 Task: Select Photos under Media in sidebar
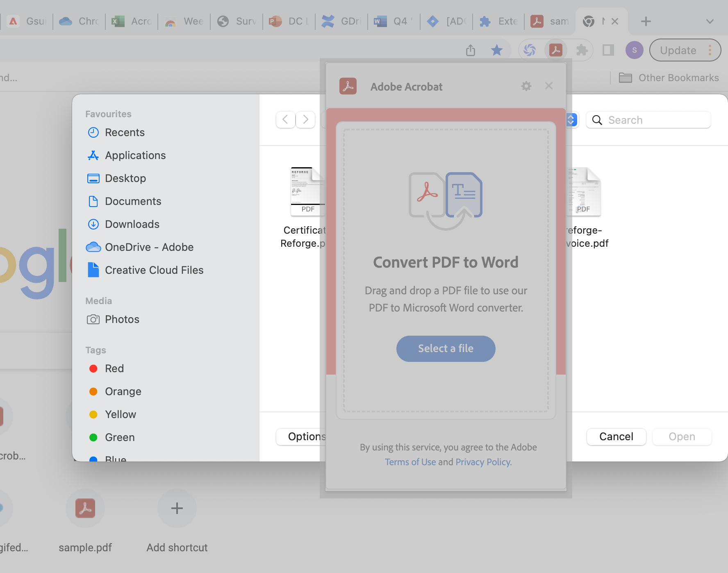pyautogui.click(x=114, y=319)
